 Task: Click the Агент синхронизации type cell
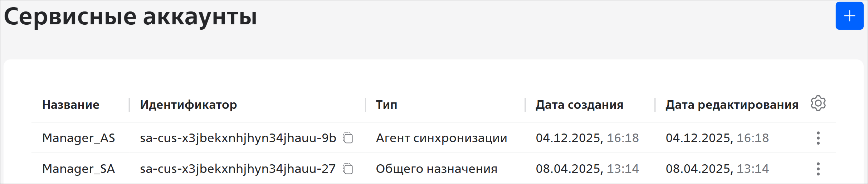click(441, 138)
